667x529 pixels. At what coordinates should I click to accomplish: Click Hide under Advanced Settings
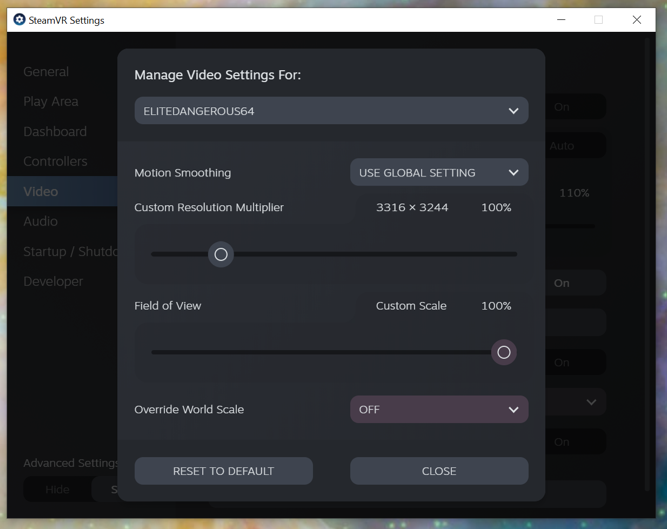[57, 489]
